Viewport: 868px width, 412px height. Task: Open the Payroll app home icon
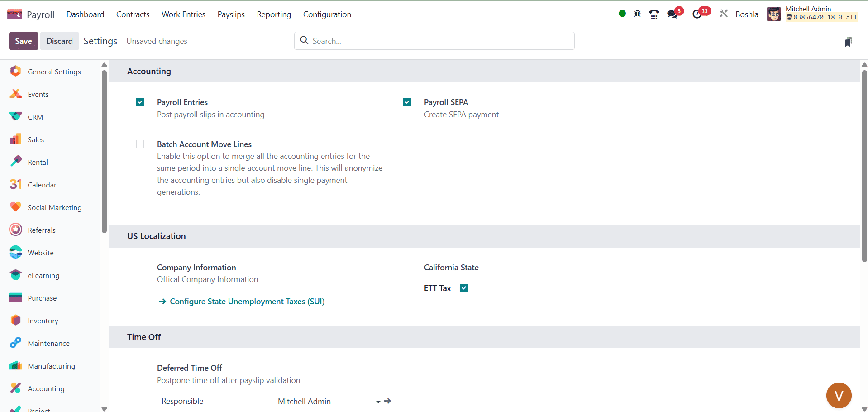point(14,14)
